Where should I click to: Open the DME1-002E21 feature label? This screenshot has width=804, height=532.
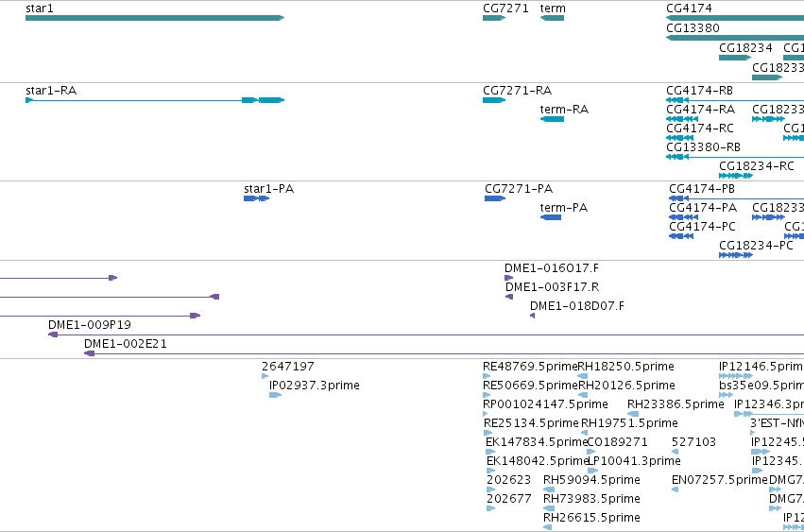126,344
